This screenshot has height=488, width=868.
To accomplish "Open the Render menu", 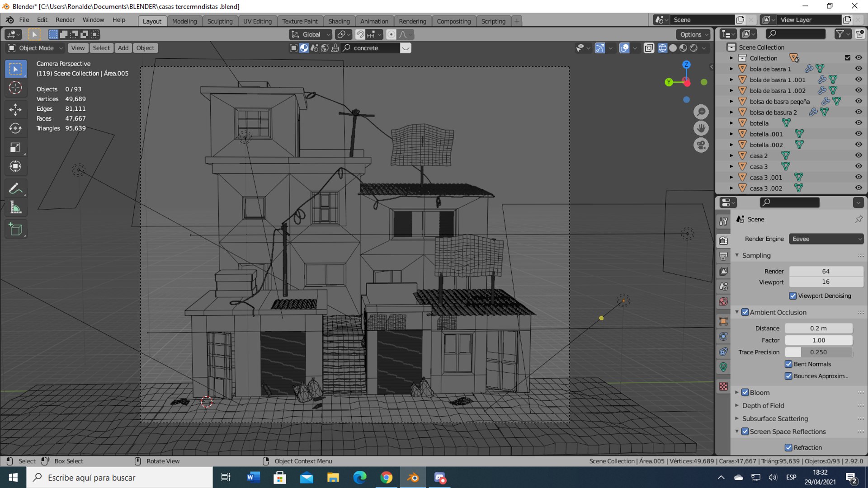I will [65, 20].
